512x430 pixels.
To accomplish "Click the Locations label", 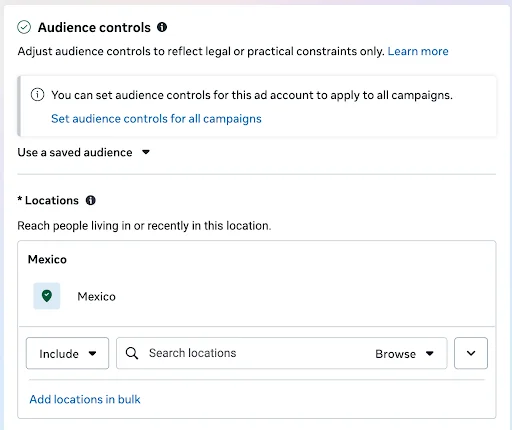I will [x=52, y=200].
